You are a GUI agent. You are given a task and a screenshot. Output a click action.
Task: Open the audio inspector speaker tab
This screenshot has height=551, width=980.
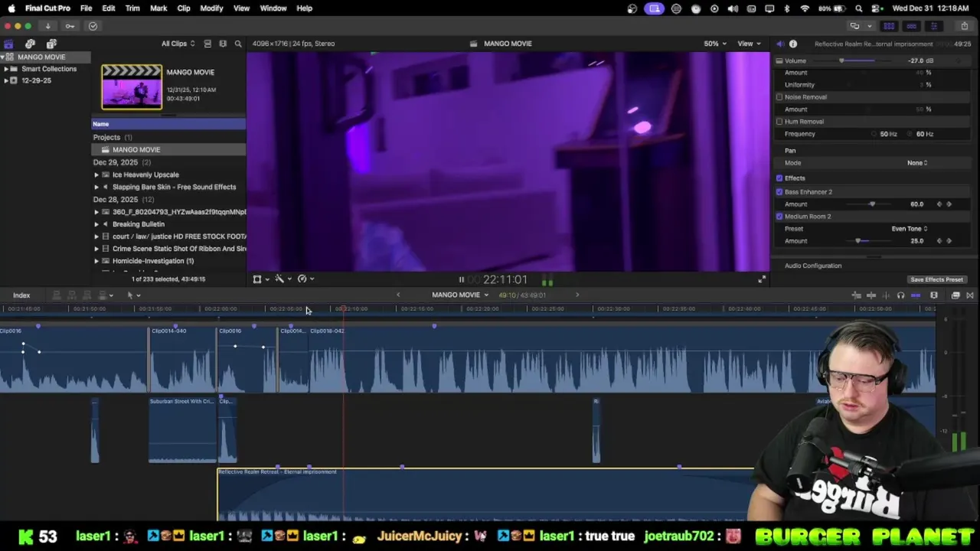click(x=779, y=44)
